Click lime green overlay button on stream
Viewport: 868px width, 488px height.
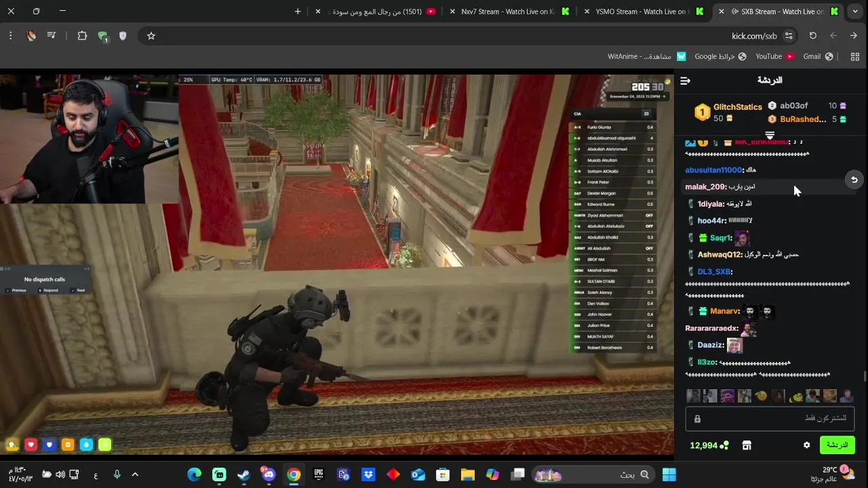[x=104, y=445]
